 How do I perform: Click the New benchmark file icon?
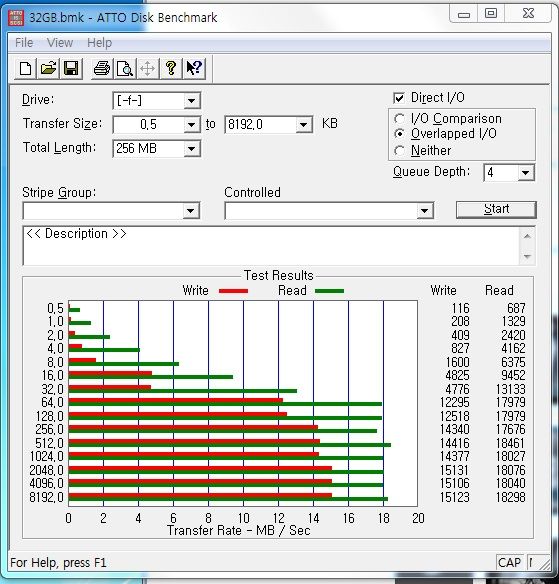[x=25, y=69]
